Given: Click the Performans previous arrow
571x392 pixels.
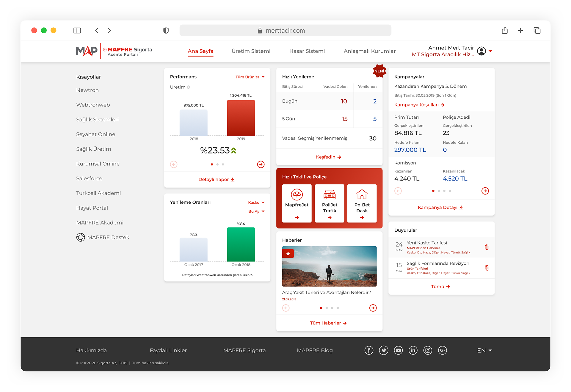Looking at the screenshot, I should pos(174,164).
